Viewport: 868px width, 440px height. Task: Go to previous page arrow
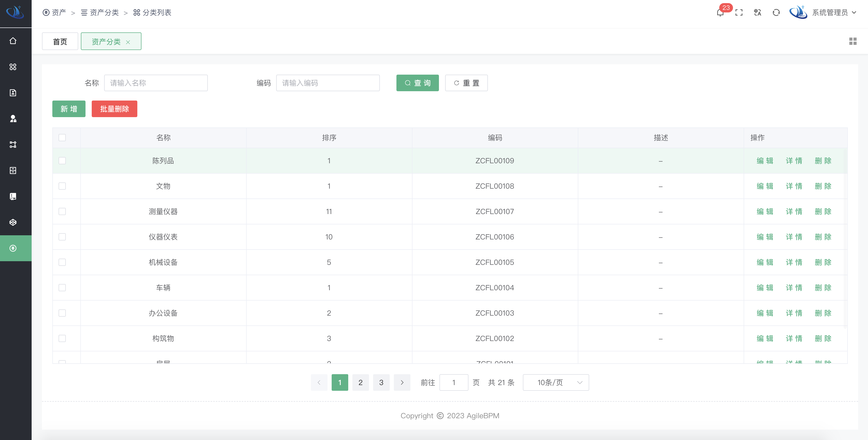point(319,382)
